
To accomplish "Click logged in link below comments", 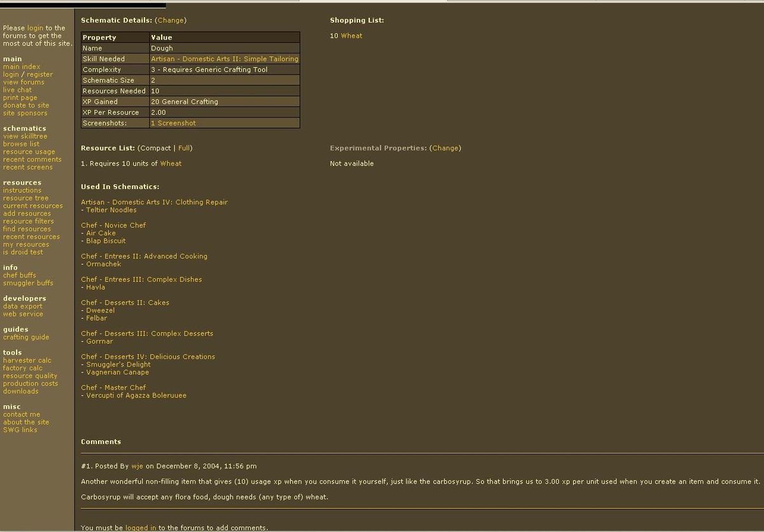I will coord(141,528).
